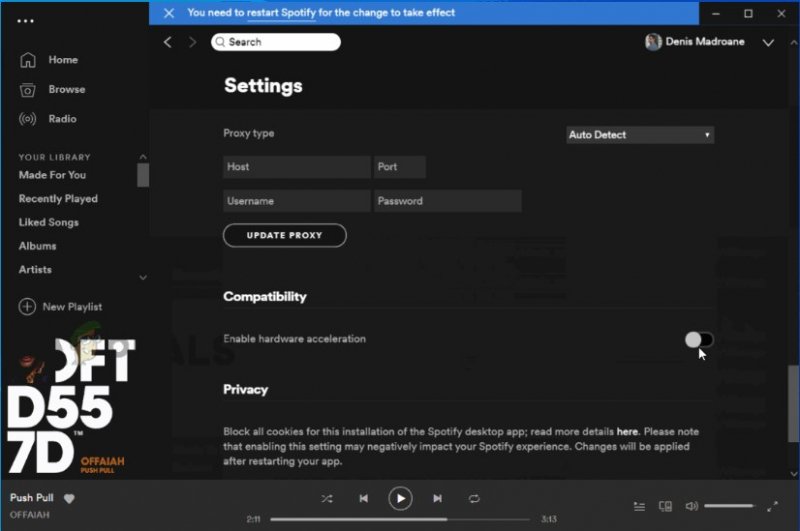Follow the restart Spotify link in banner
This screenshot has height=531, width=800.
pyautogui.click(x=281, y=13)
